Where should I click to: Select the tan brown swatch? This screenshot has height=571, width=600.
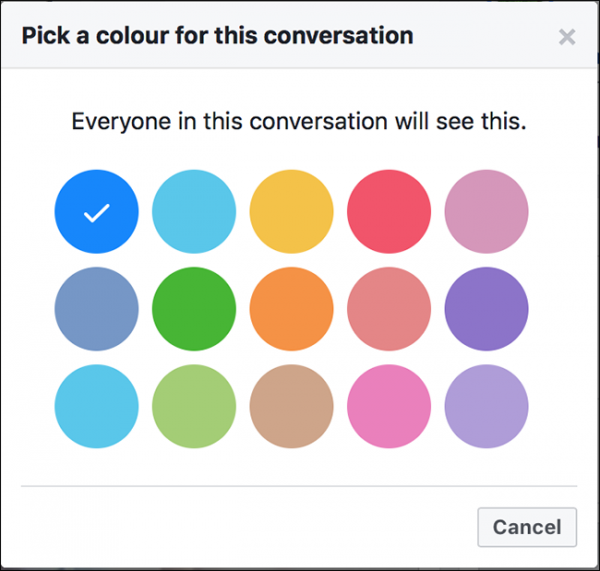pyautogui.click(x=291, y=406)
